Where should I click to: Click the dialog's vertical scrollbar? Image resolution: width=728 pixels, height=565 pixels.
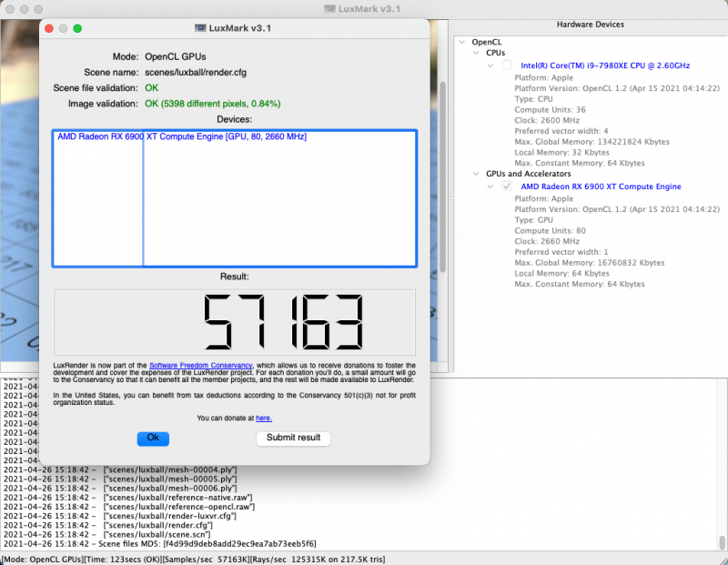click(x=443, y=177)
